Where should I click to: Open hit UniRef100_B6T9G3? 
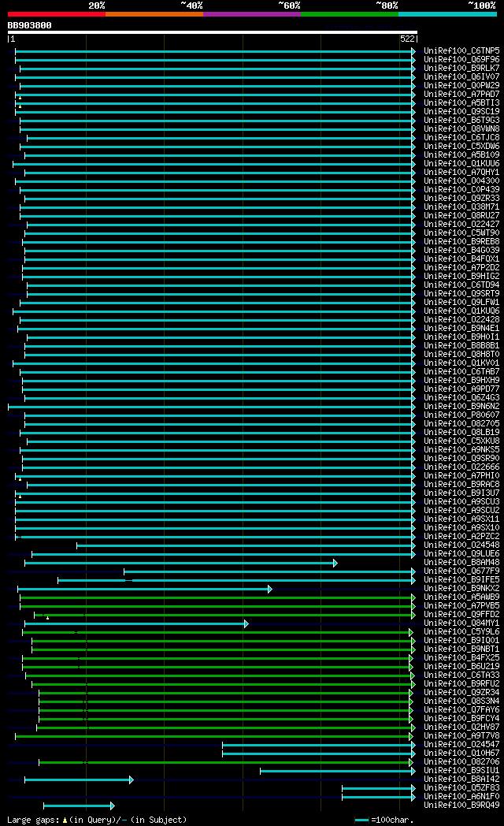(461, 120)
